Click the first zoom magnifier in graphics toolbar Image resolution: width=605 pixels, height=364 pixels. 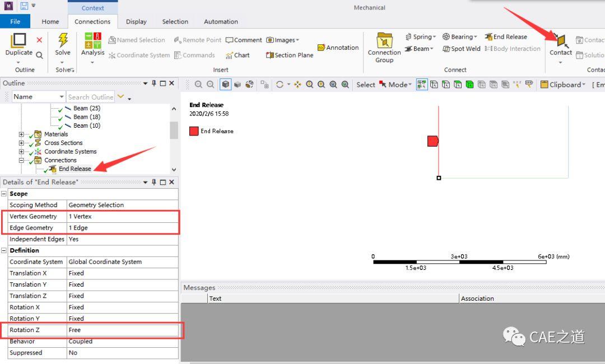coord(198,84)
